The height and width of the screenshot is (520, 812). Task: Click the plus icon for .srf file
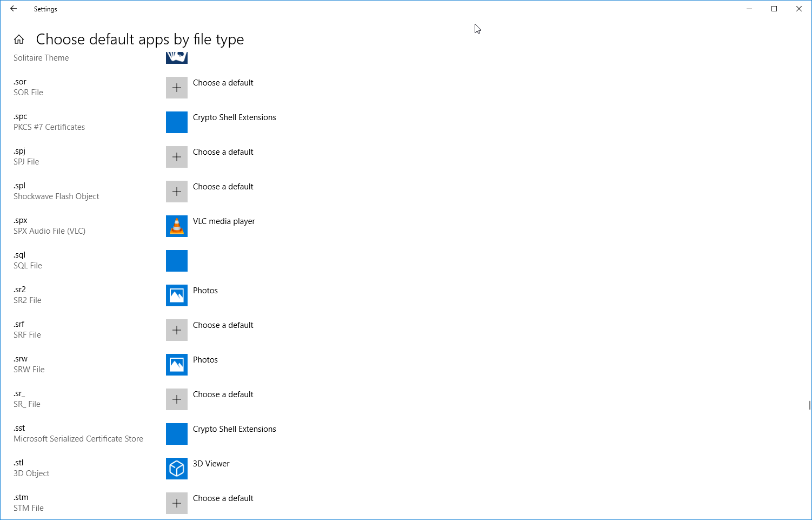177,330
